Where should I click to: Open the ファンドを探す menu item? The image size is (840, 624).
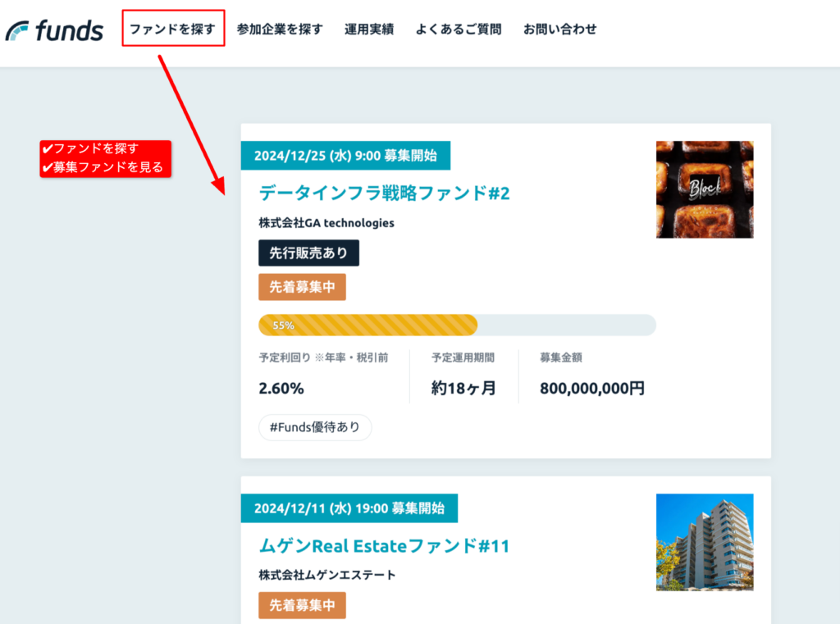(x=172, y=29)
